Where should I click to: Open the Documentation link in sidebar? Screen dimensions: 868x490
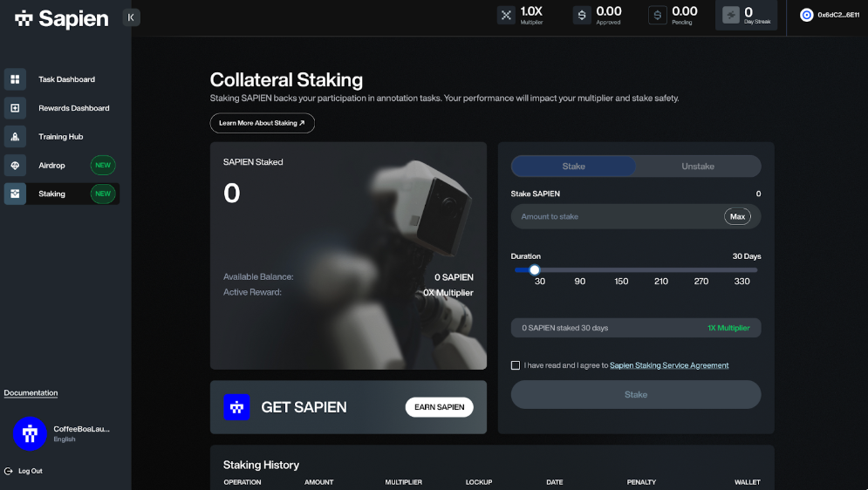coord(31,393)
